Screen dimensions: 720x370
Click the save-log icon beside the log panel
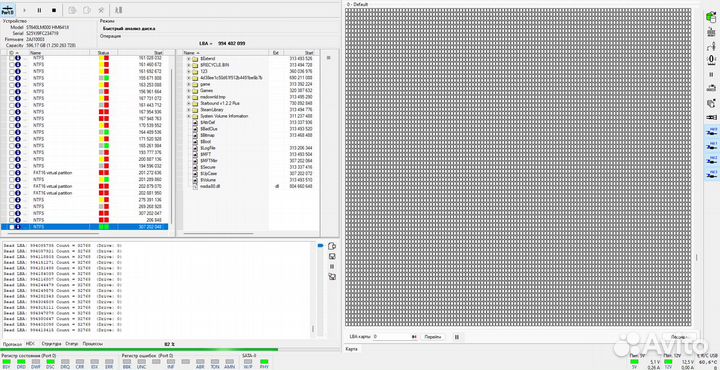coord(332,256)
